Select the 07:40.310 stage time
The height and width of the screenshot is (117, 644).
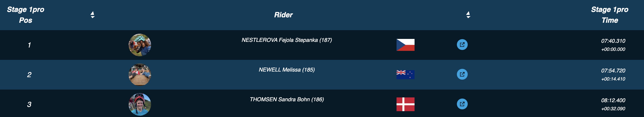tap(613, 41)
